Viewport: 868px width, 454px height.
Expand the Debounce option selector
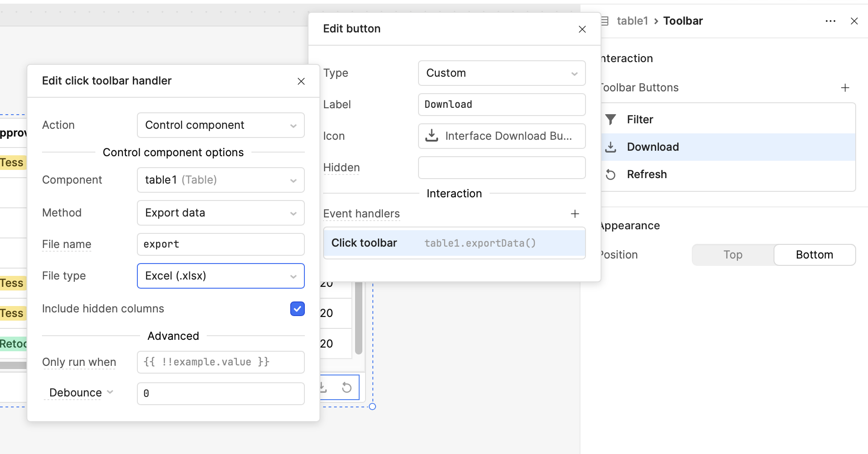81,393
